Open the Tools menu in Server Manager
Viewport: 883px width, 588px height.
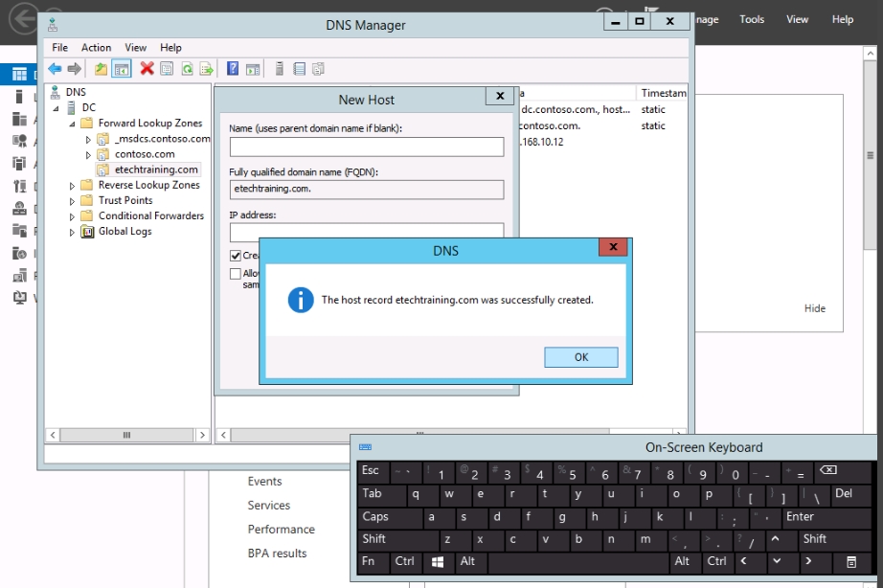pos(752,19)
